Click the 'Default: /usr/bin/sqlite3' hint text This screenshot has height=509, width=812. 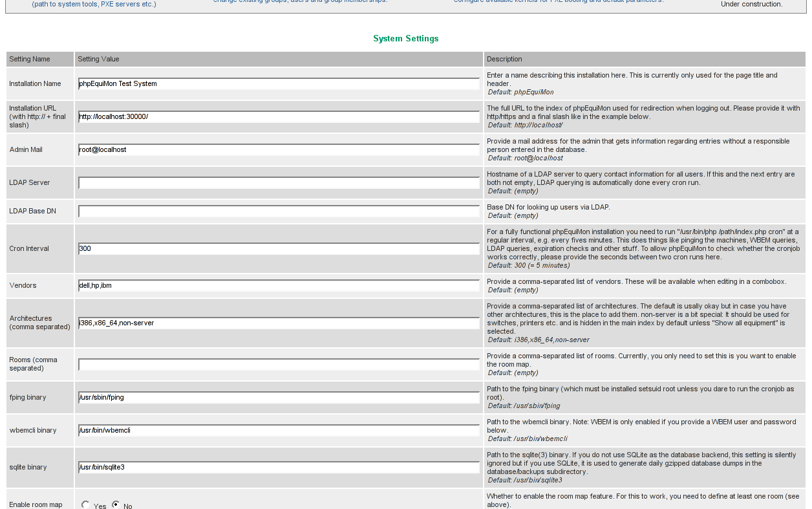(525, 480)
